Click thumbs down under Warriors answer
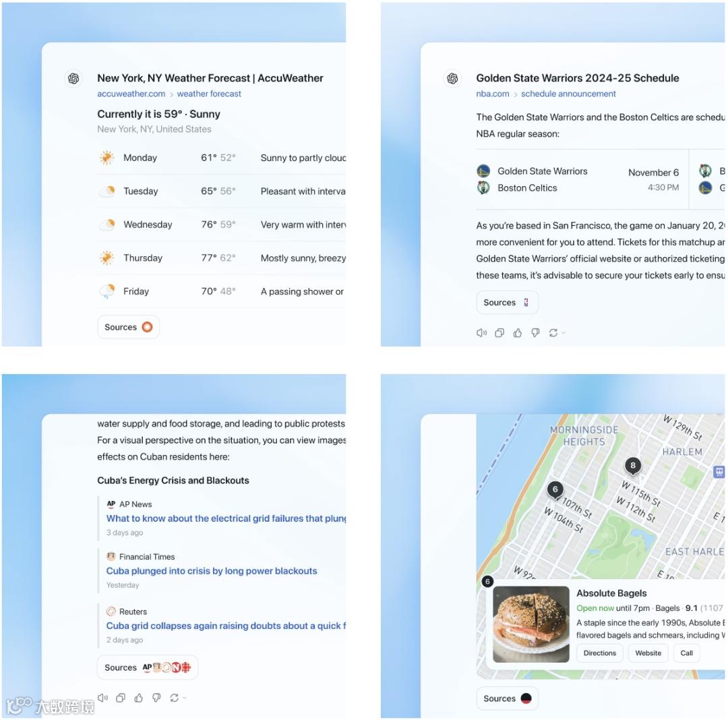 pyautogui.click(x=535, y=333)
